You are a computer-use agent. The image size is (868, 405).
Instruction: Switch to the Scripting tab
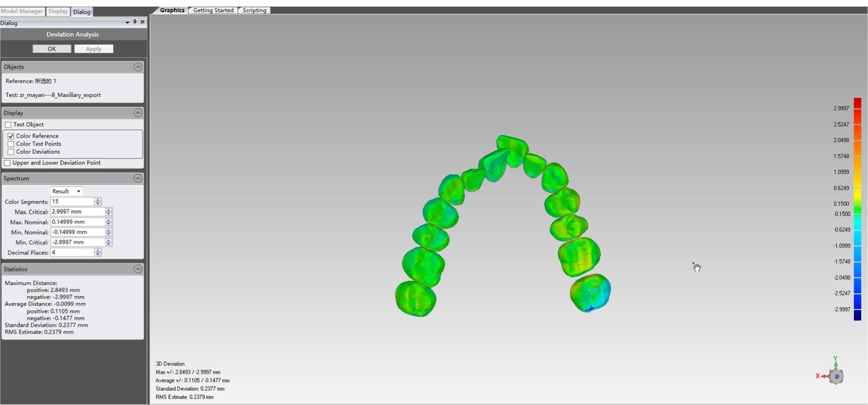[254, 10]
